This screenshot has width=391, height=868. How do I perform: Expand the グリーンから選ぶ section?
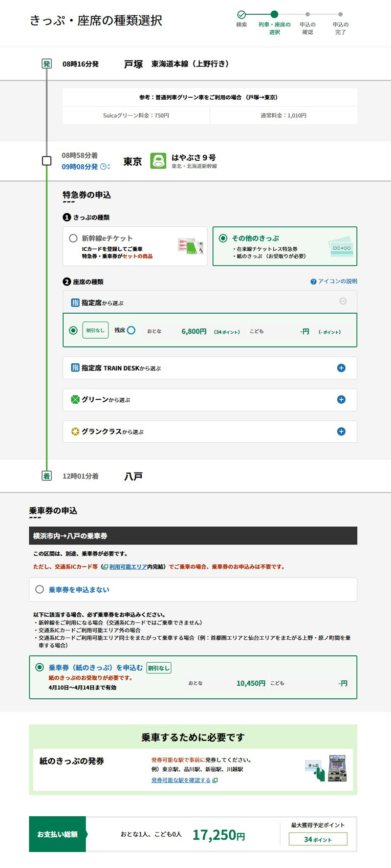pos(341,400)
